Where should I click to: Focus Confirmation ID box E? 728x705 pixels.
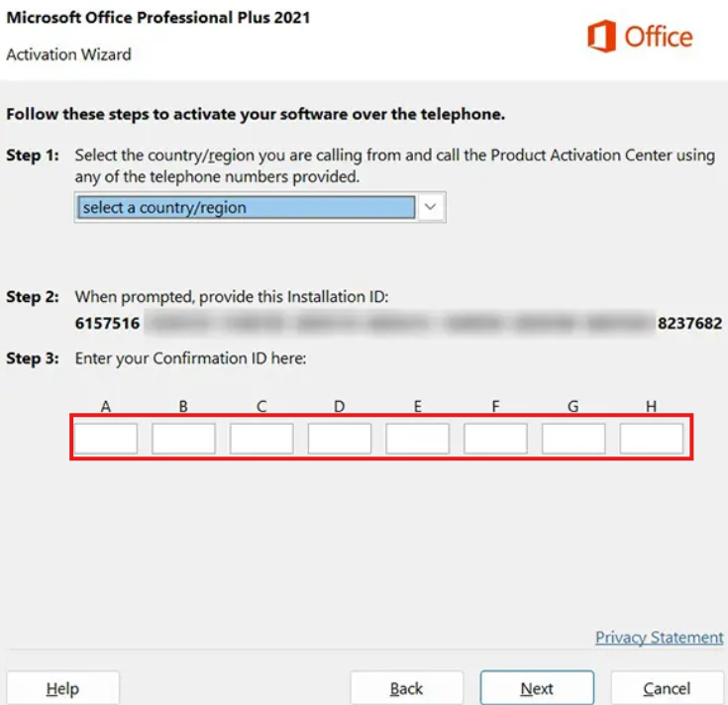(417, 439)
